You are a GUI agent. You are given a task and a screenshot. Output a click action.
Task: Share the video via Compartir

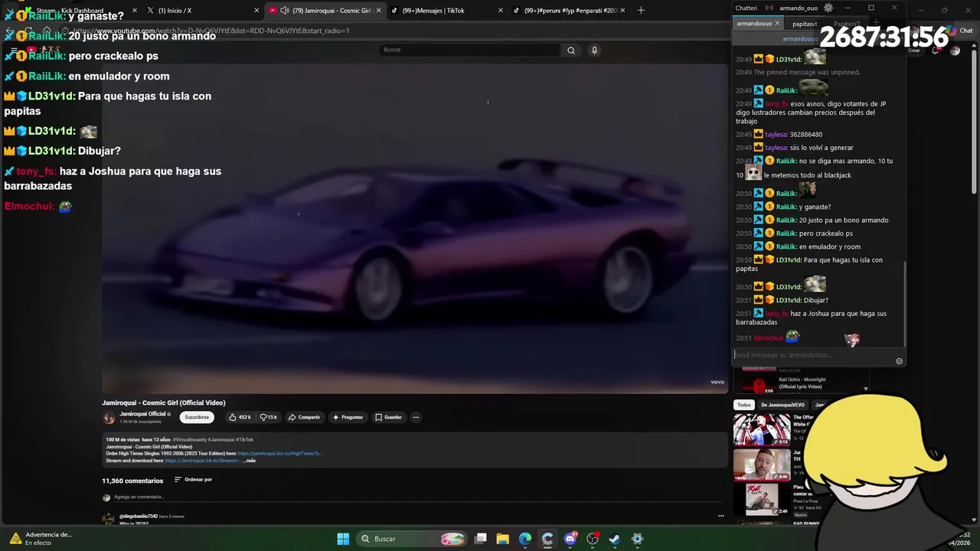pos(304,417)
